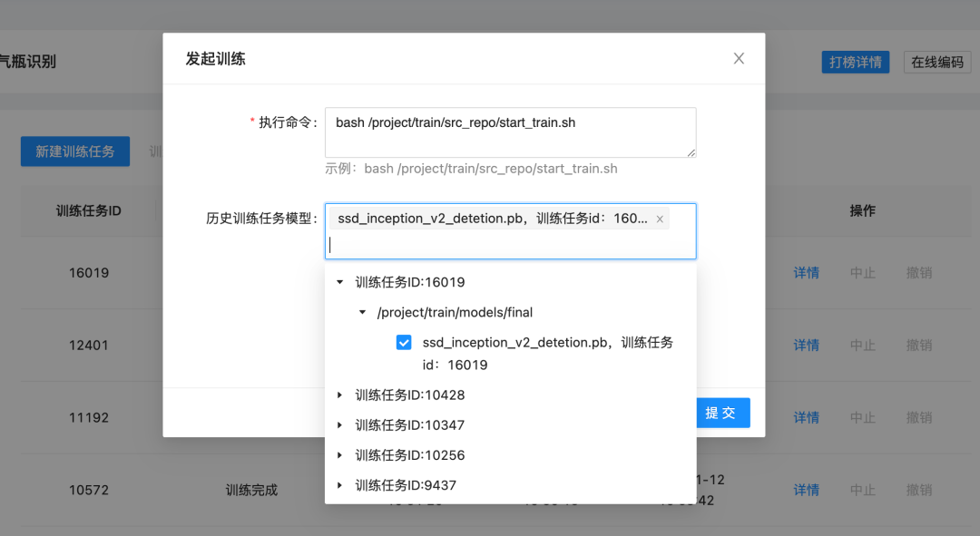
Task: Collapse the 训练任务ID:16019 tree node
Action: pyautogui.click(x=340, y=282)
